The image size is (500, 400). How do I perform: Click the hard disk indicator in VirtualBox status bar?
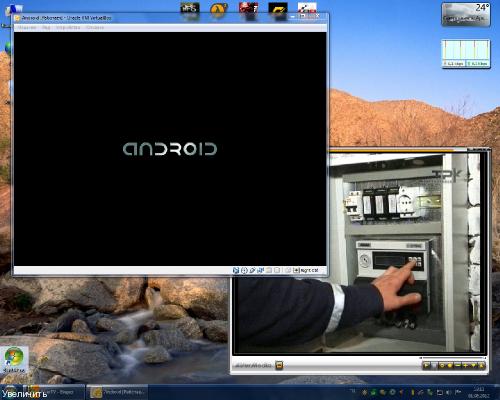tap(236, 270)
